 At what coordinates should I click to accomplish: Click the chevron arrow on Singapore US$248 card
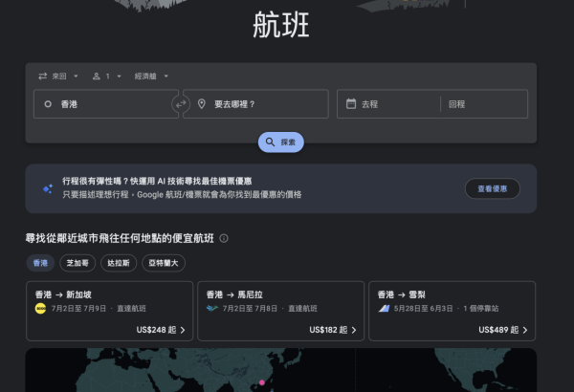click(183, 330)
